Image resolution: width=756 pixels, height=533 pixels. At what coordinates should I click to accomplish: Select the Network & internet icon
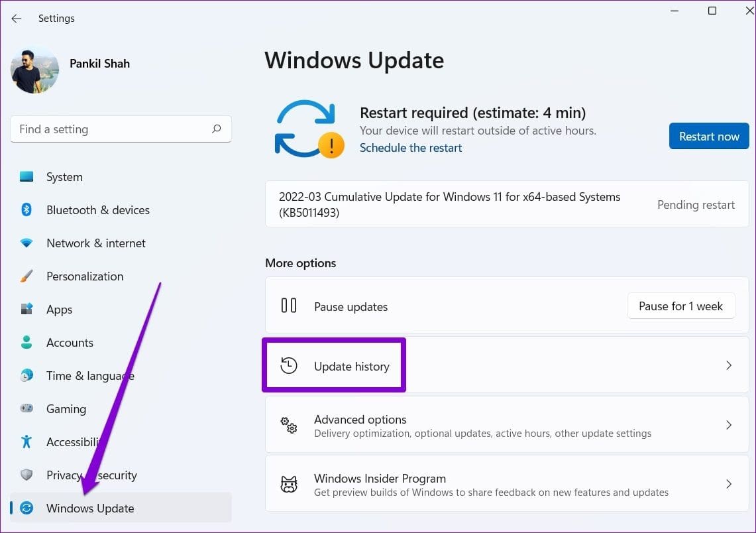pos(27,243)
